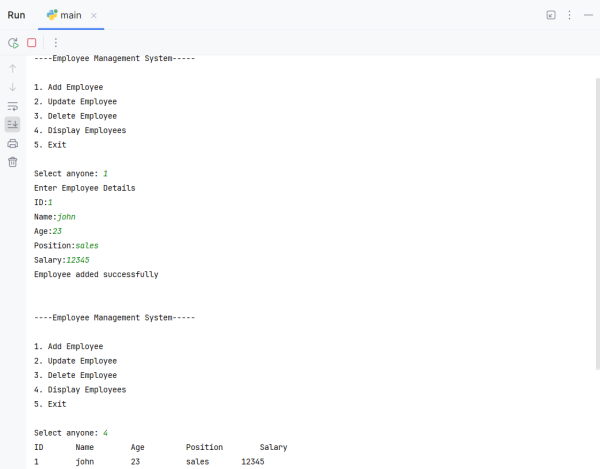Open more run toolbar actions

click(55, 43)
